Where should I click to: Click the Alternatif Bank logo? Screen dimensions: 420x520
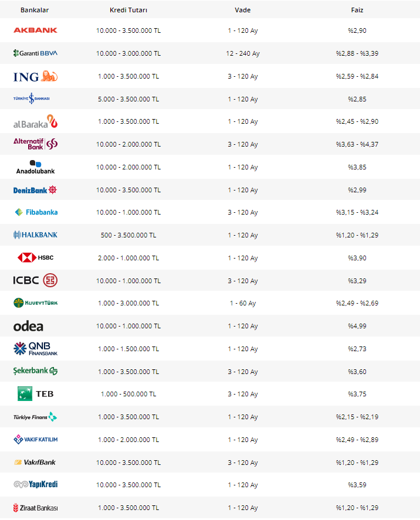click(x=35, y=144)
